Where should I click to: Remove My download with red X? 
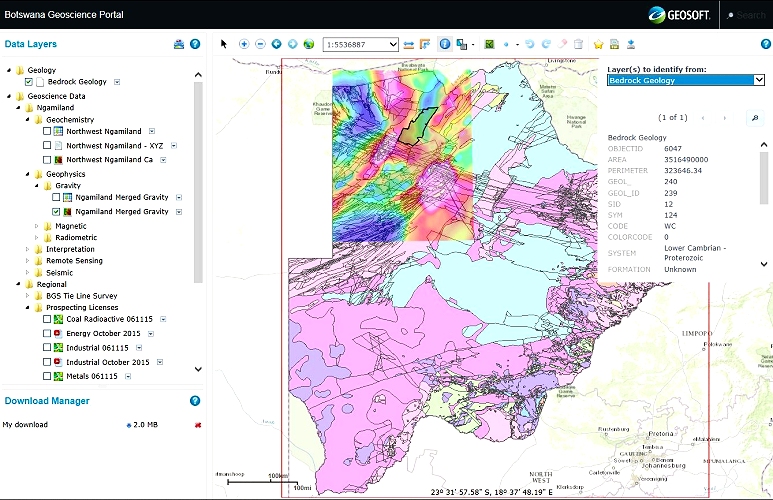(x=198, y=425)
